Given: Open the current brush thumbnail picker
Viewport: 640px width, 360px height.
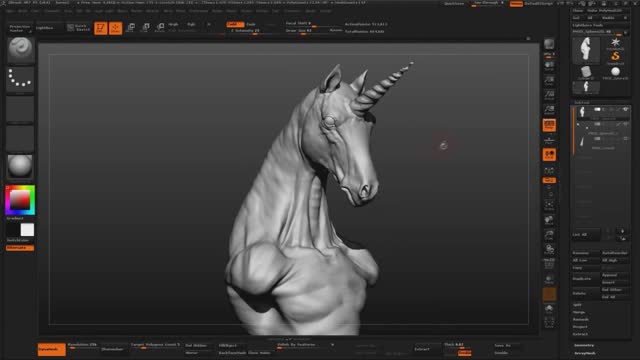Looking at the screenshot, I should click(20, 50).
